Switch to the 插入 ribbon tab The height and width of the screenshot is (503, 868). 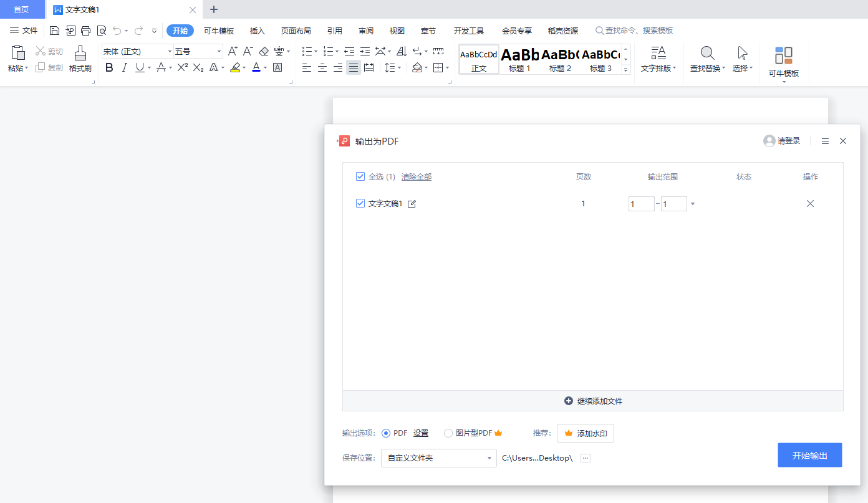coord(257,30)
